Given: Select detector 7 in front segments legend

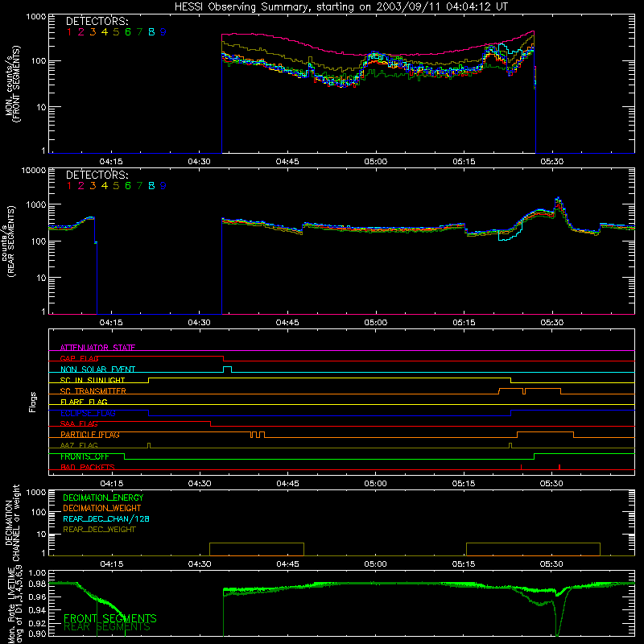Looking at the screenshot, I should (x=139, y=32).
